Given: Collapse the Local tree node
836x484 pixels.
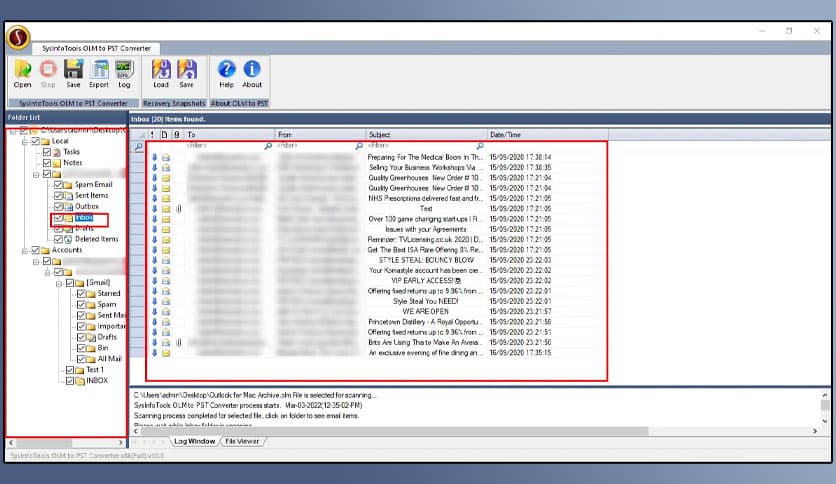Looking at the screenshot, I should [25, 142].
